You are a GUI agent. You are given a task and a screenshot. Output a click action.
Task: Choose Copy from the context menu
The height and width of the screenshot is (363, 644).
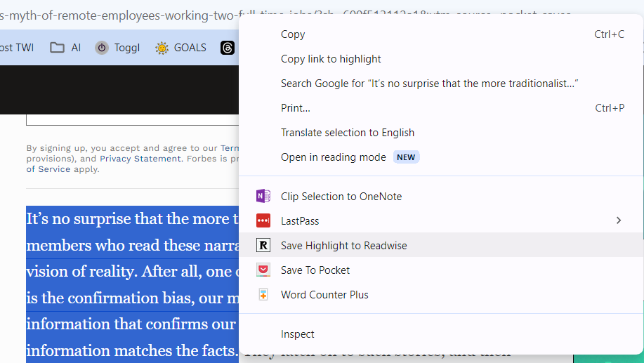tap(441, 34)
